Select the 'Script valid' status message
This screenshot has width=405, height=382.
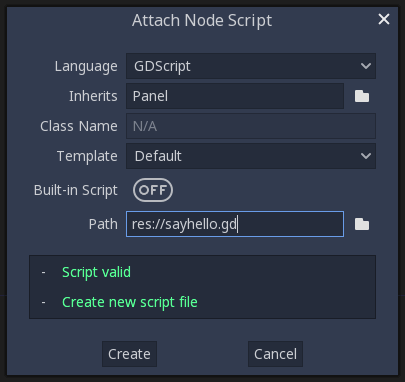[x=96, y=272]
